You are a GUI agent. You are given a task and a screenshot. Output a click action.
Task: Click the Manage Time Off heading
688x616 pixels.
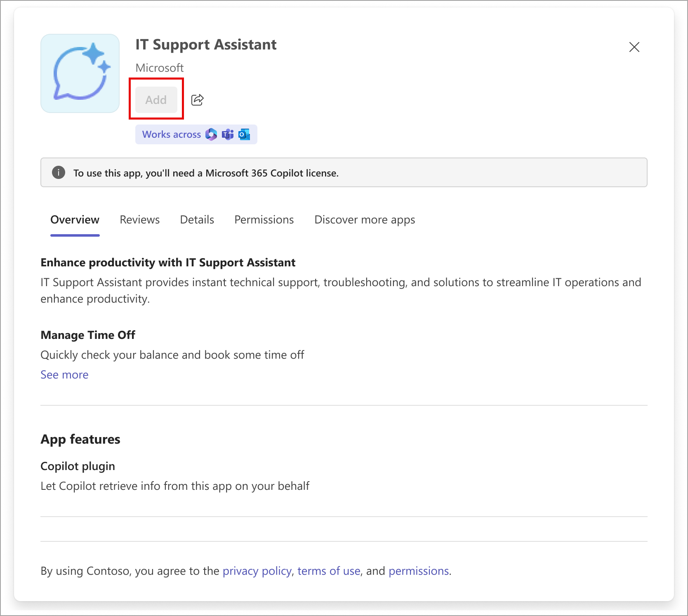click(88, 335)
